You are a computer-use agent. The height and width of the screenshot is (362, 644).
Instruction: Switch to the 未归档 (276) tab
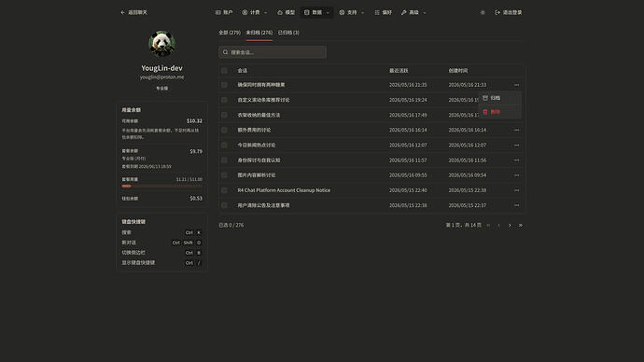[x=259, y=33]
